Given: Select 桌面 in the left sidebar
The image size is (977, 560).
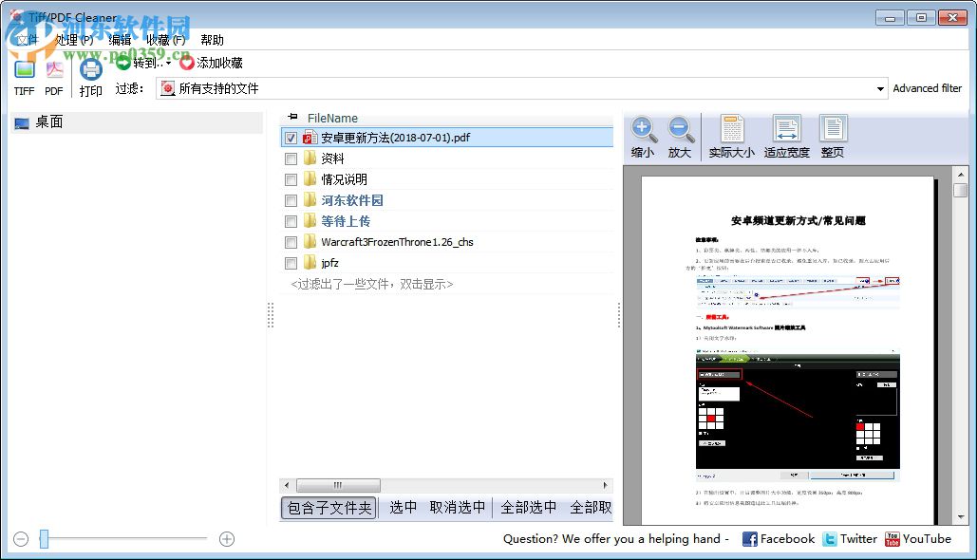Looking at the screenshot, I should pos(47,121).
